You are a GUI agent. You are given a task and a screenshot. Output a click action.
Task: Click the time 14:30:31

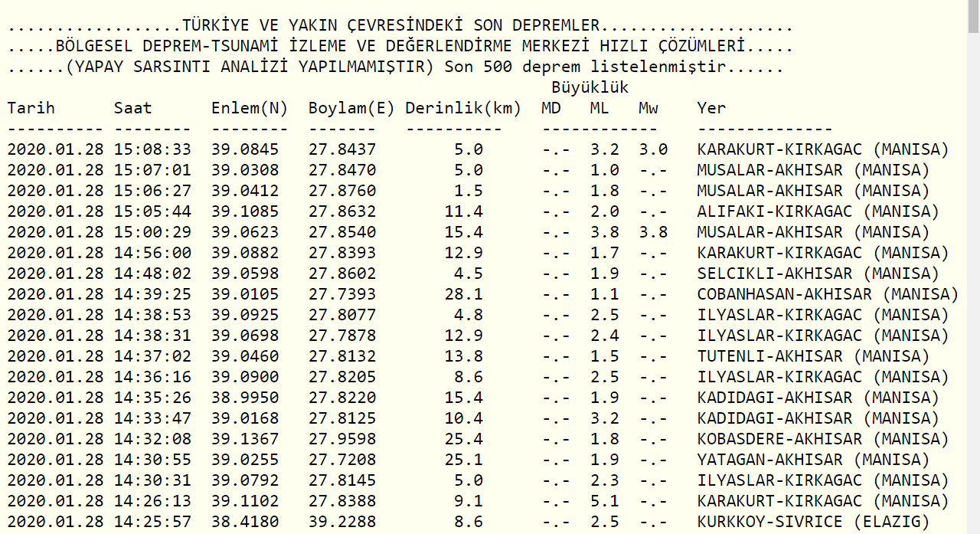(152, 480)
